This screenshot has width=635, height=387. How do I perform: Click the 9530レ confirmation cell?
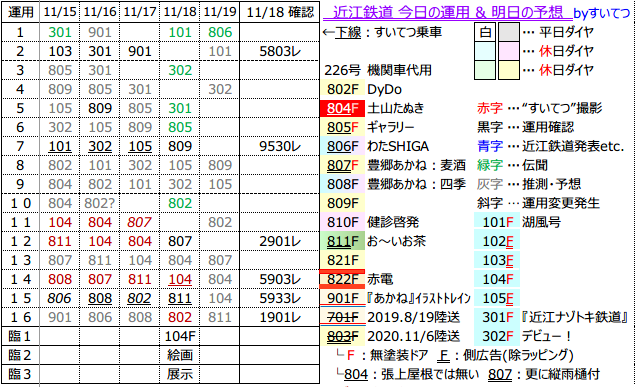point(280,146)
